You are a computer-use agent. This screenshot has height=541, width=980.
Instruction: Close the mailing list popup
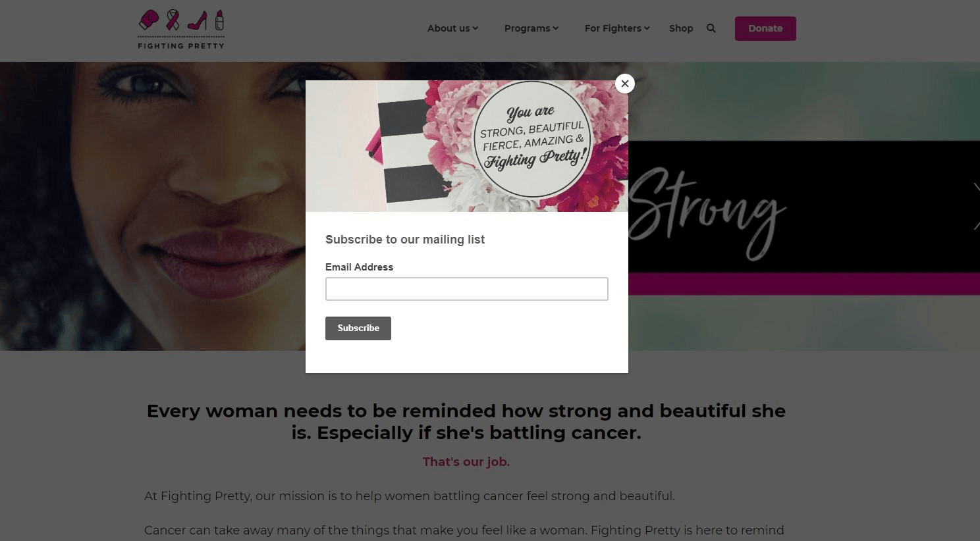(625, 84)
